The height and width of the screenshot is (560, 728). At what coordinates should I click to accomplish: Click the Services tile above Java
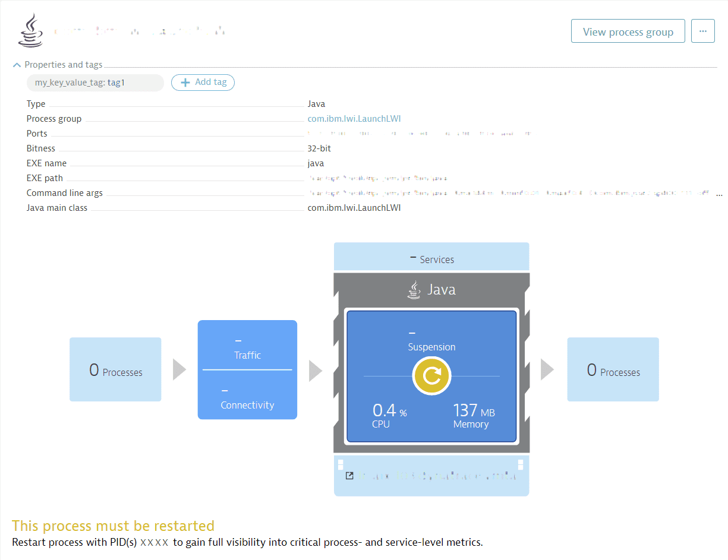coord(431,257)
